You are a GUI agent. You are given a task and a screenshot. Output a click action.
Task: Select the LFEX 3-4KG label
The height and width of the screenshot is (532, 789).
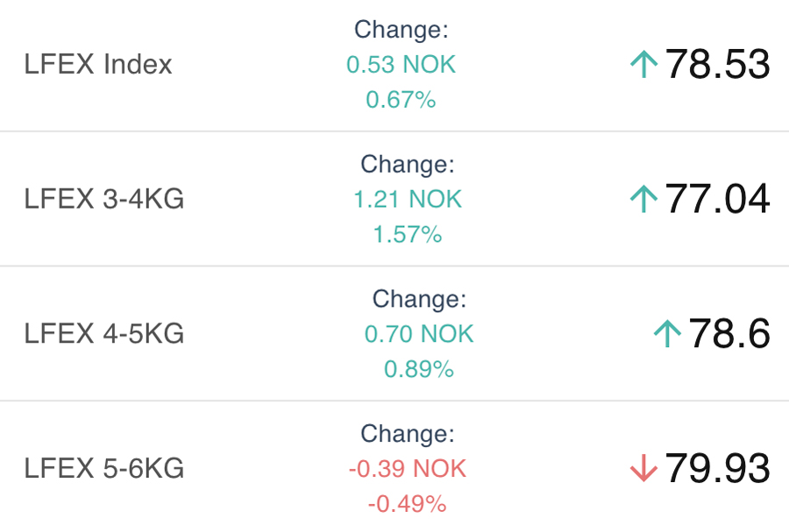(104, 200)
